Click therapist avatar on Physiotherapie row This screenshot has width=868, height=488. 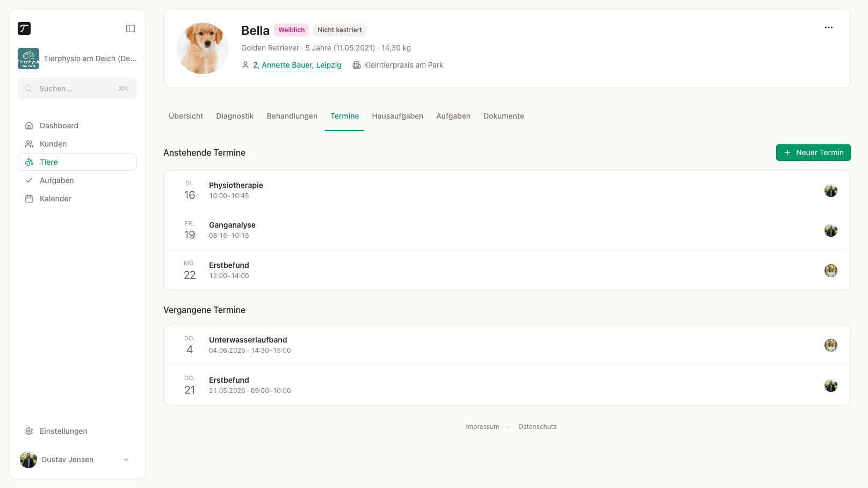(831, 191)
